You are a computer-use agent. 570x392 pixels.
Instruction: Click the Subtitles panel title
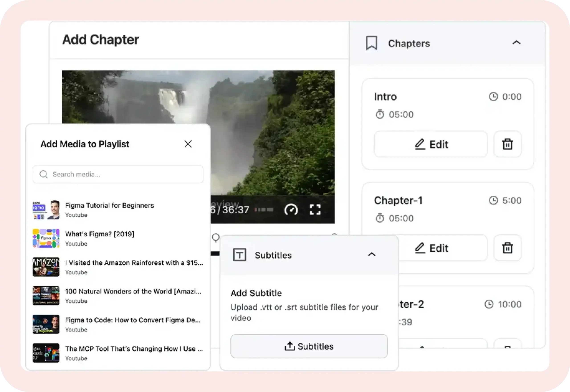tap(273, 255)
